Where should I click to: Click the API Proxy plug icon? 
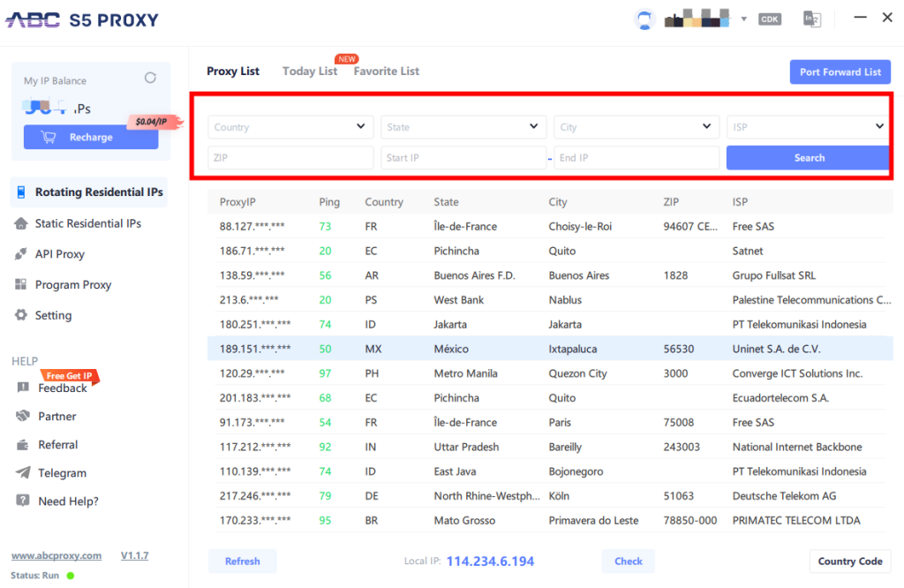point(21,253)
